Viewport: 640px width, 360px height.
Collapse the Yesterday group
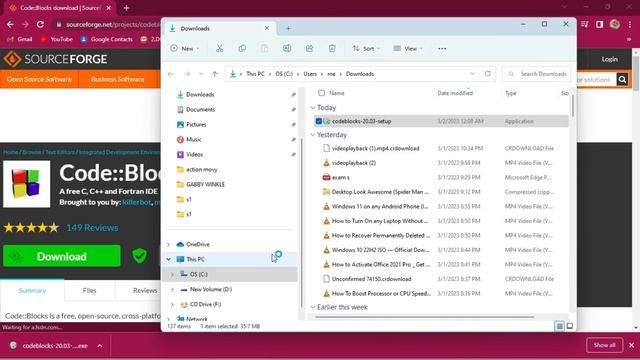click(x=313, y=135)
